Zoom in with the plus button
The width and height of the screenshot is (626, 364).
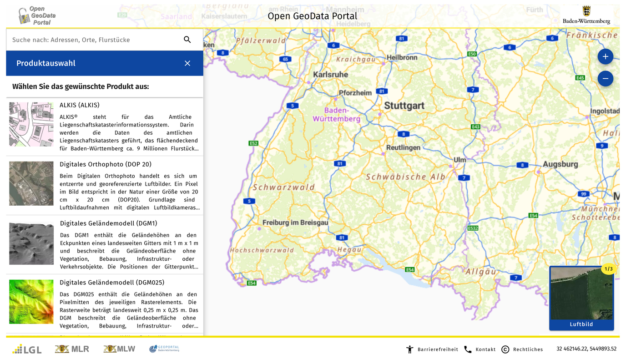605,56
